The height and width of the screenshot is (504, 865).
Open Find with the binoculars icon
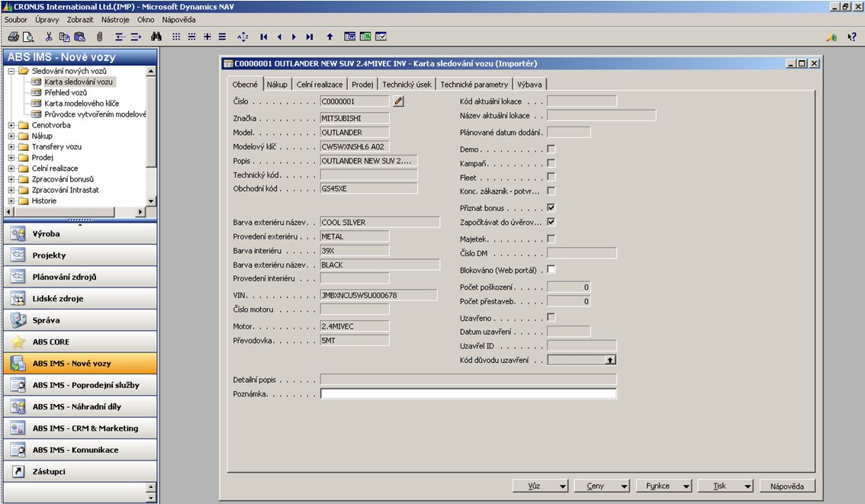(x=156, y=37)
